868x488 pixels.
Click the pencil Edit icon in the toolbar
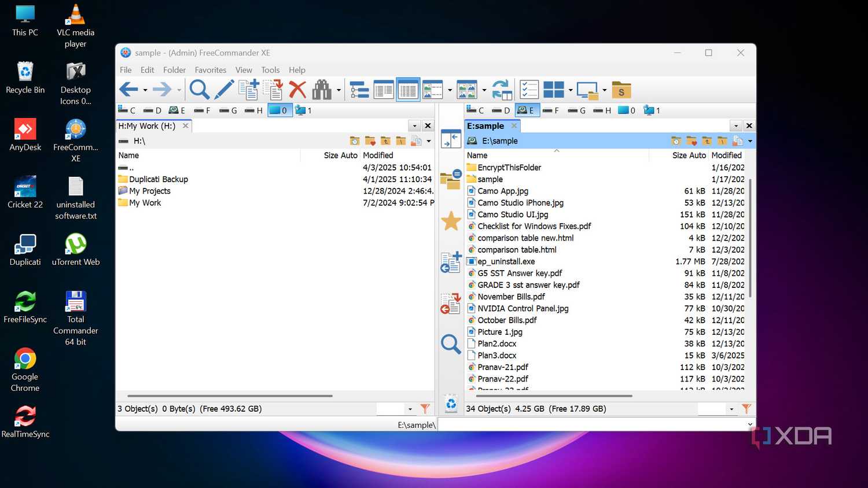coord(224,90)
